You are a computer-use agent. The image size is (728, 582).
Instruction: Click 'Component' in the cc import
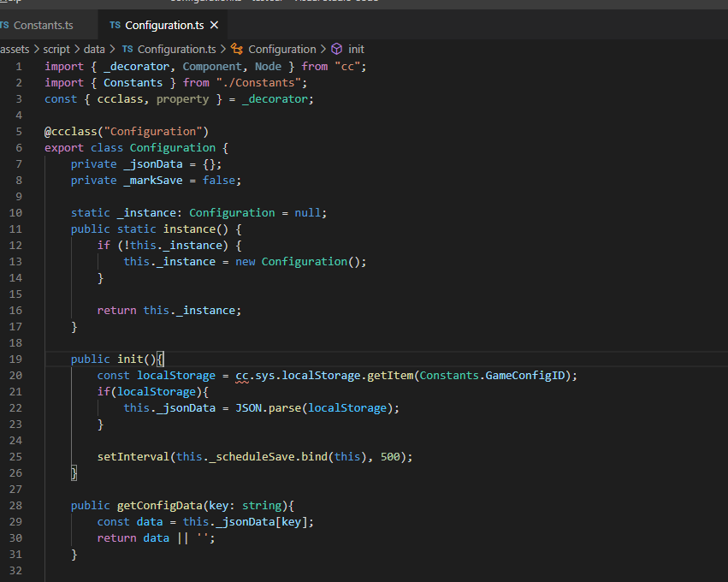click(x=212, y=67)
